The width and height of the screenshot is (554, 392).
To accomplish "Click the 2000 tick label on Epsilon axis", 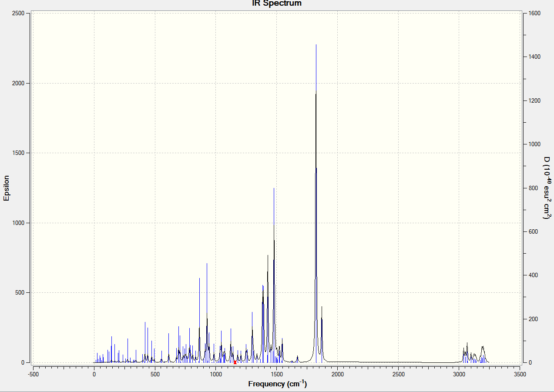I will (19, 84).
